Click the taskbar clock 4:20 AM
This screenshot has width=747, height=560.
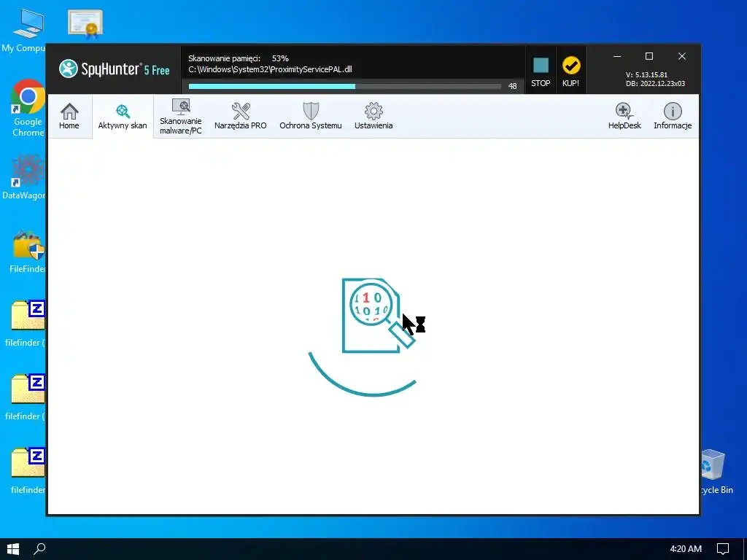click(x=686, y=549)
